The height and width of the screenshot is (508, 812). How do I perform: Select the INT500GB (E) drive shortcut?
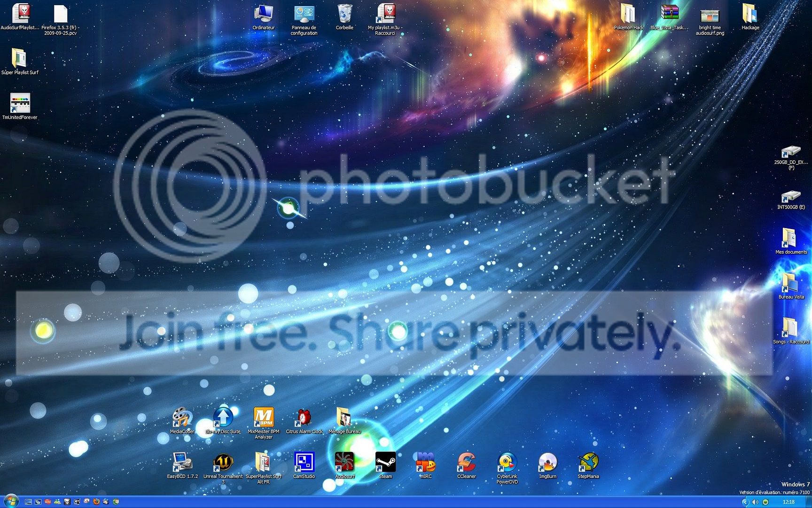(791, 199)
